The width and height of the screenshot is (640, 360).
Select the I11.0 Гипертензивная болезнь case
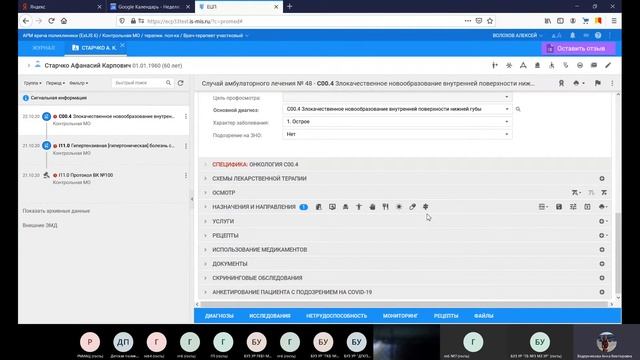tap(104, 149)
